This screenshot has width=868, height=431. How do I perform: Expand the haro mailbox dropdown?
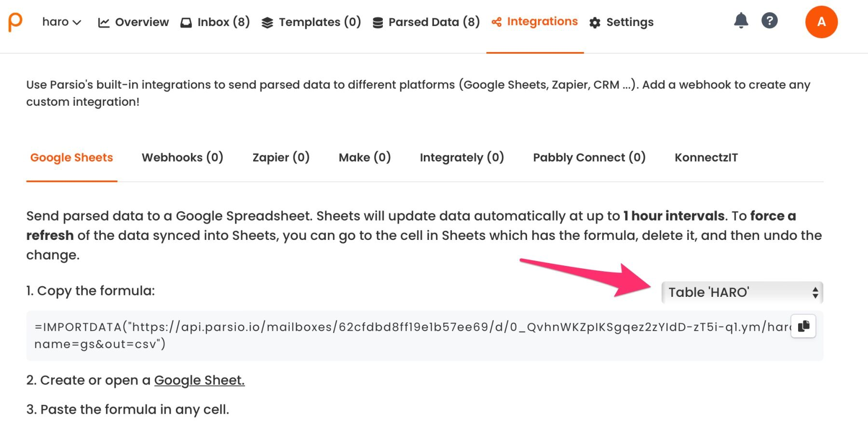pos(62,22)
